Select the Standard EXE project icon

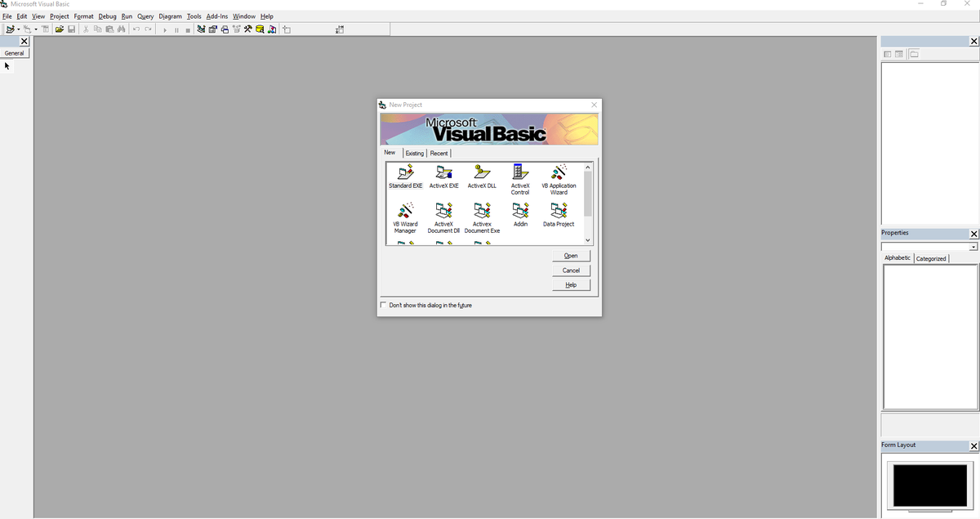point(405,177)
